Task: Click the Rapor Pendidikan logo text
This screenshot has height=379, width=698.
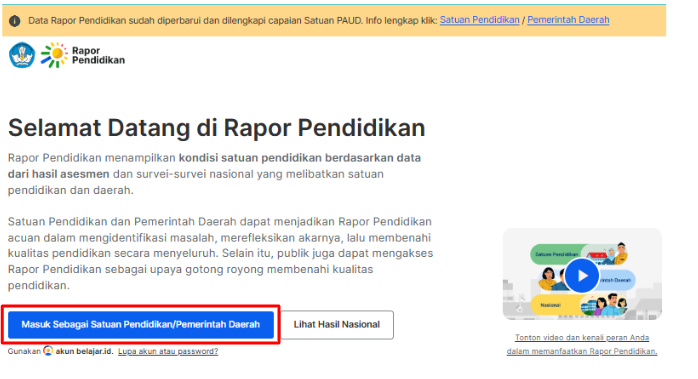Action: pyautogui.click(x=98, y=56)
